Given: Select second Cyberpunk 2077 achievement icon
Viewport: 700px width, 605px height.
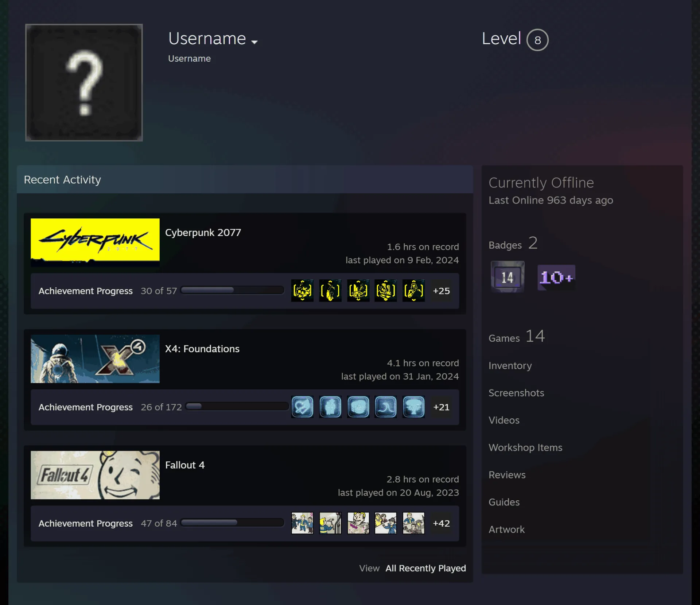Looking at the screenshot, I should (330, 291).
